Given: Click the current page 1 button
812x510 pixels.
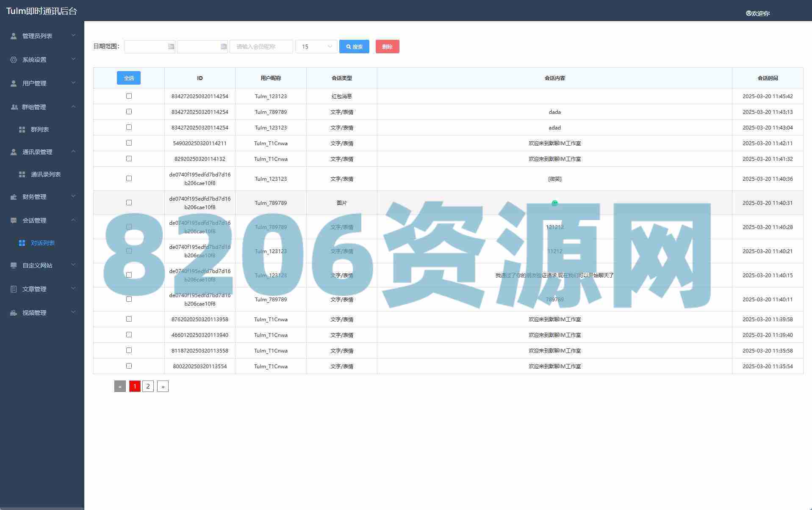Looking at the screenshot, I should click(135, 386).
